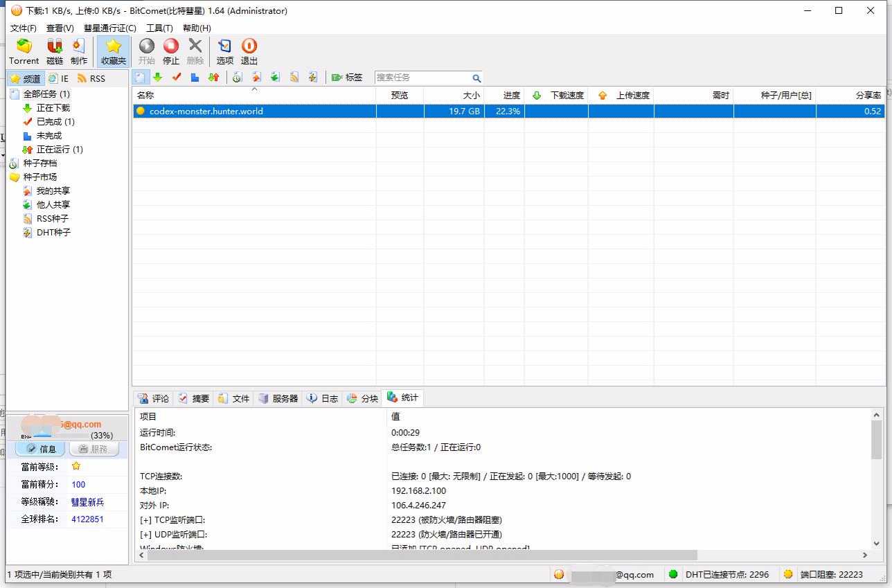This screenshot has width=892, height=588.
Task: Select 种子存档 in the tree
Action: click(x=40, y=163)
